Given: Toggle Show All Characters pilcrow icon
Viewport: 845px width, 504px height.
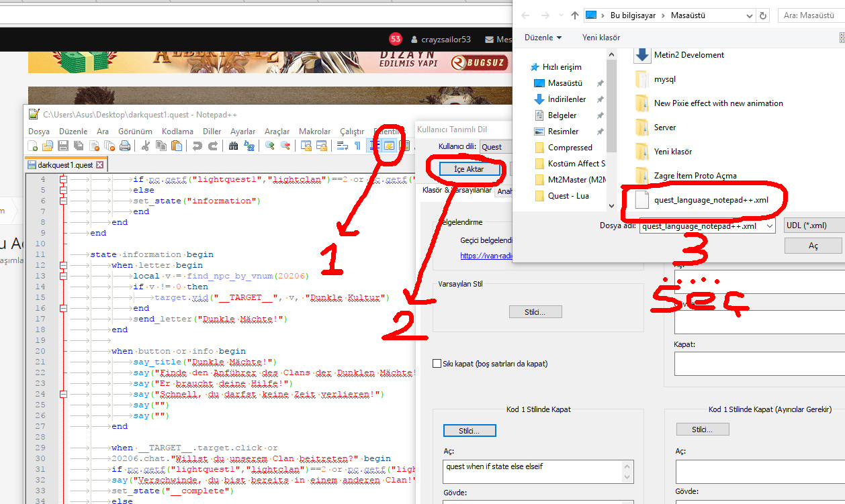Looking at the screenshot, I should click(x=357, y=146).
